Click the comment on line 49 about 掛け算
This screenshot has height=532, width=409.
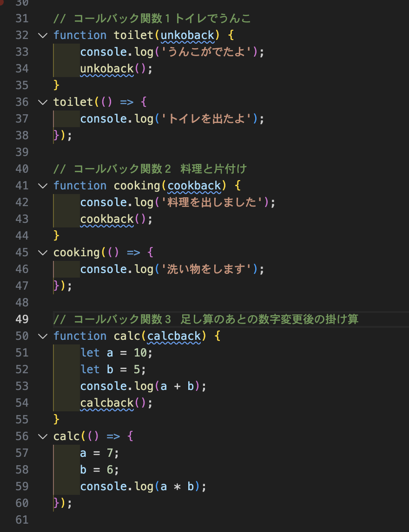(206, 319)
